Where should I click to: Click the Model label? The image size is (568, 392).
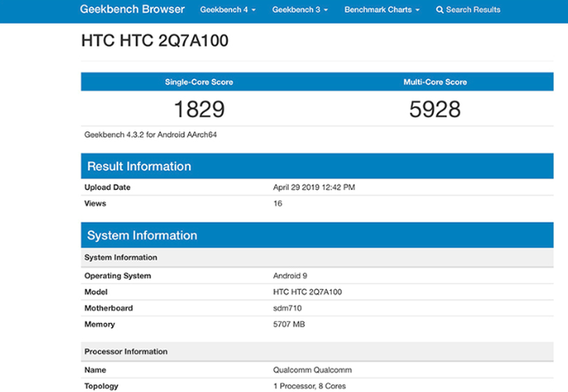pyautogui.click(x=96, y=292)
